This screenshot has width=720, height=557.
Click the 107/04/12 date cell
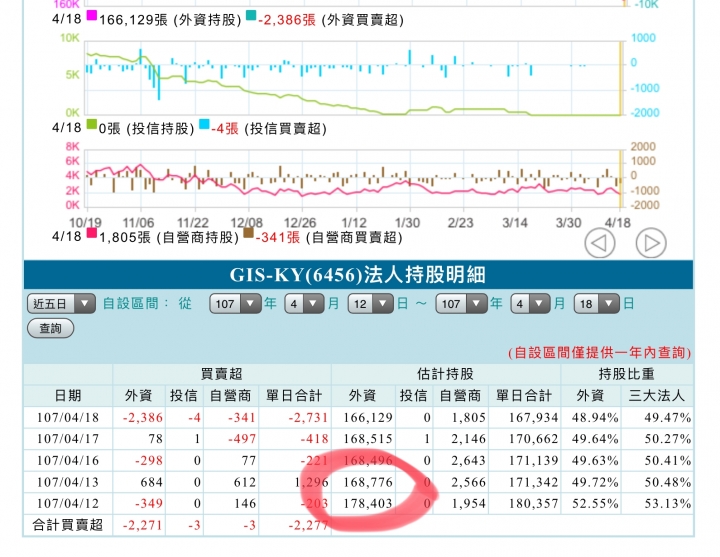[68, 504]
